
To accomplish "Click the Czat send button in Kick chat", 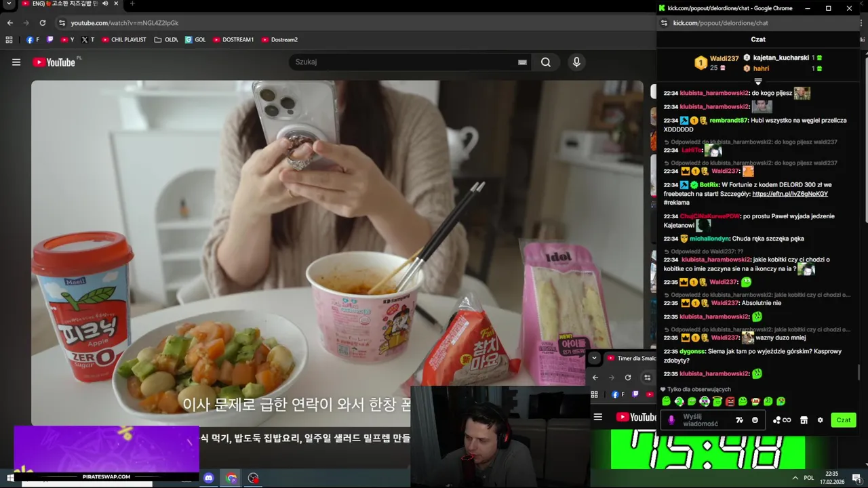I will [844, 420].
